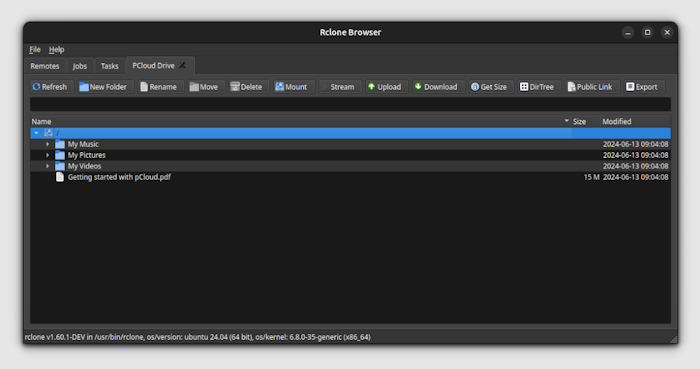The width and height of the screenshot is (700, 369).
Task: Click the My Music modified date
Action: (636, 144)
